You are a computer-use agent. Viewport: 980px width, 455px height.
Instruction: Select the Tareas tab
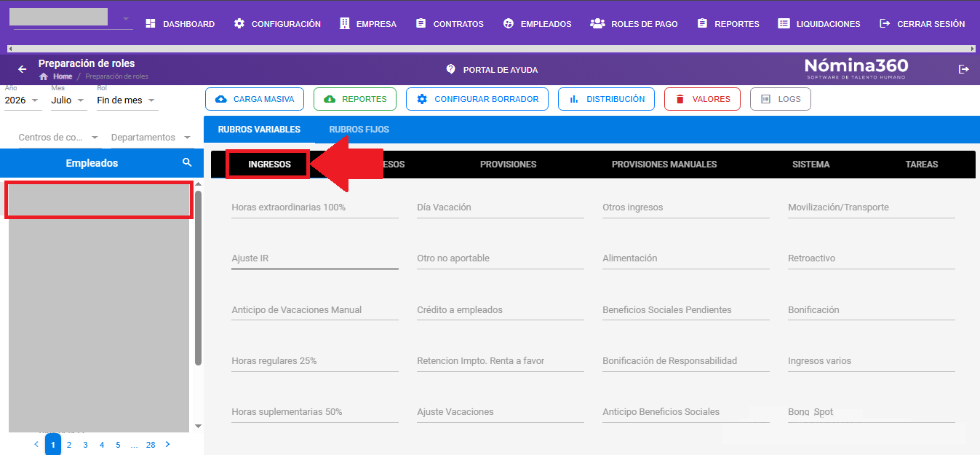click(922, 165)
